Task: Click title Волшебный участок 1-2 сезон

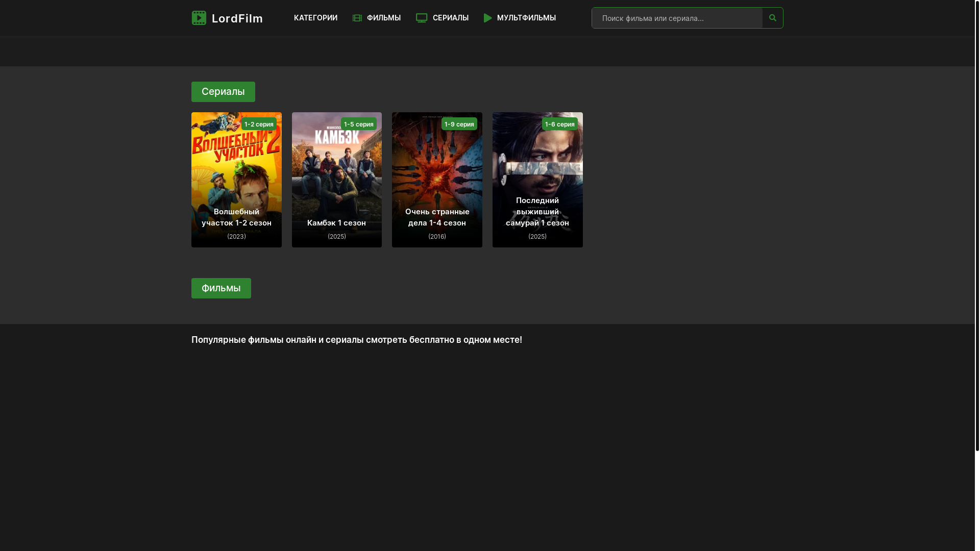Action: pos(236,217)
